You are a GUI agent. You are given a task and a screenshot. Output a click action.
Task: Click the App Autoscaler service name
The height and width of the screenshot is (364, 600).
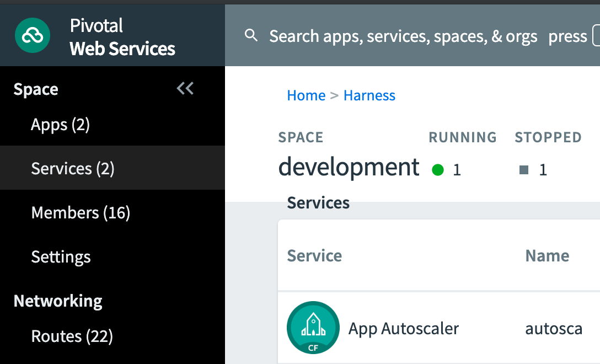403,329
